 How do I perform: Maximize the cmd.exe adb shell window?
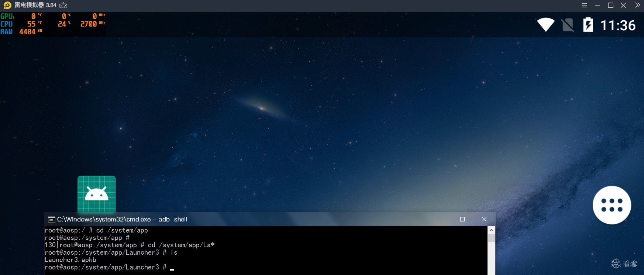click(x=462, y=219)
